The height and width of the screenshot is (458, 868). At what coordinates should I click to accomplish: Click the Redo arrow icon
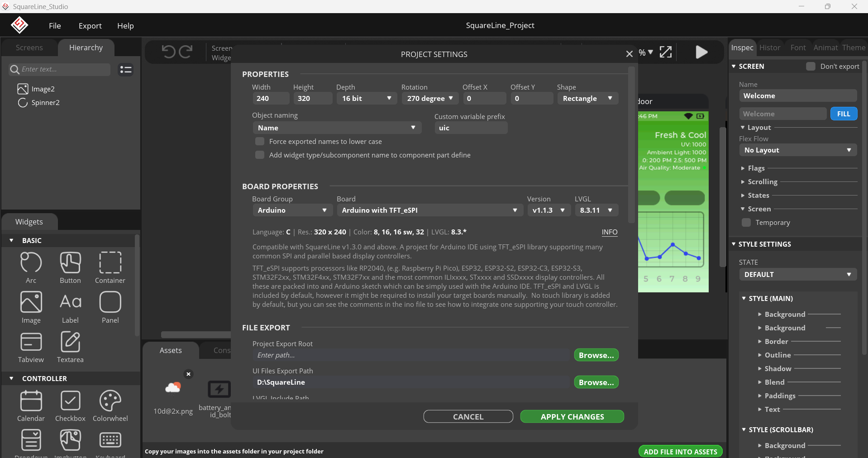(186, 52)
